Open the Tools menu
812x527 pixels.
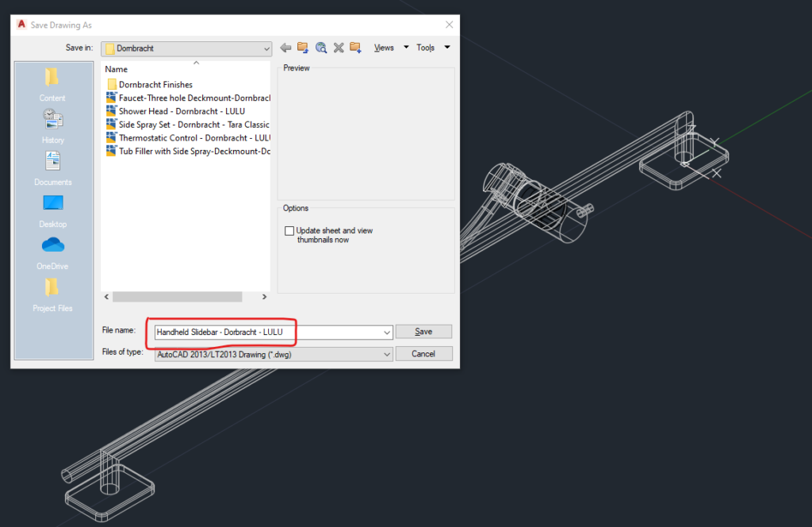pos(426,48)
